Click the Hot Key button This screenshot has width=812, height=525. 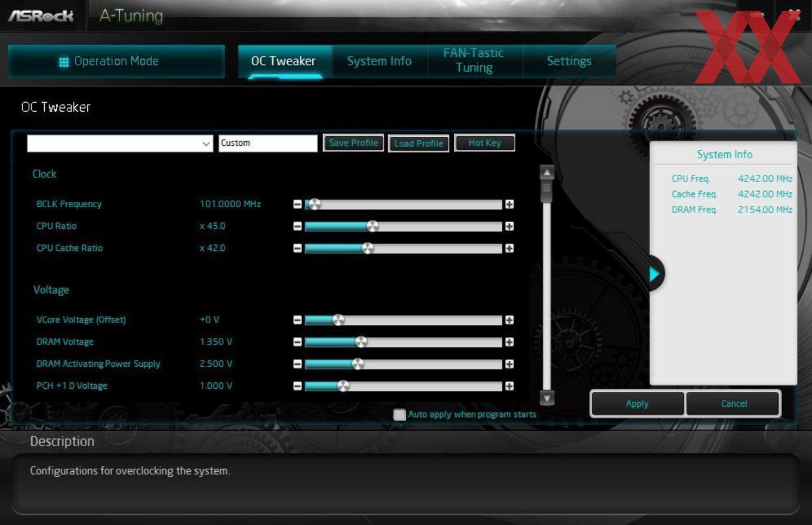pyautogui.click(x=484, y=143)
